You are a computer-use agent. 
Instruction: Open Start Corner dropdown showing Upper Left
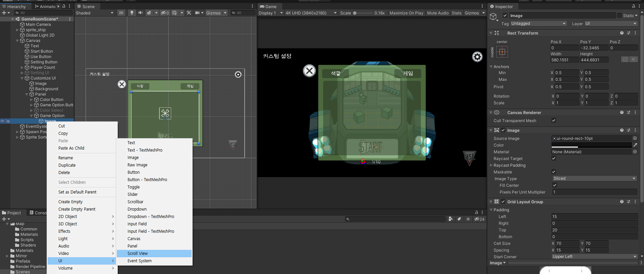tap(594, 257)
